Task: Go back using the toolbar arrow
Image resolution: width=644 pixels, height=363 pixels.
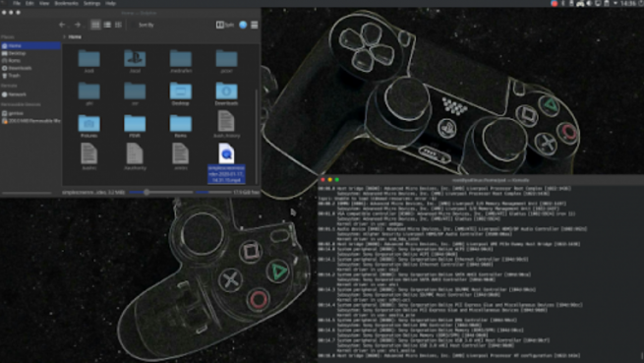Action: tap(62, 25)
